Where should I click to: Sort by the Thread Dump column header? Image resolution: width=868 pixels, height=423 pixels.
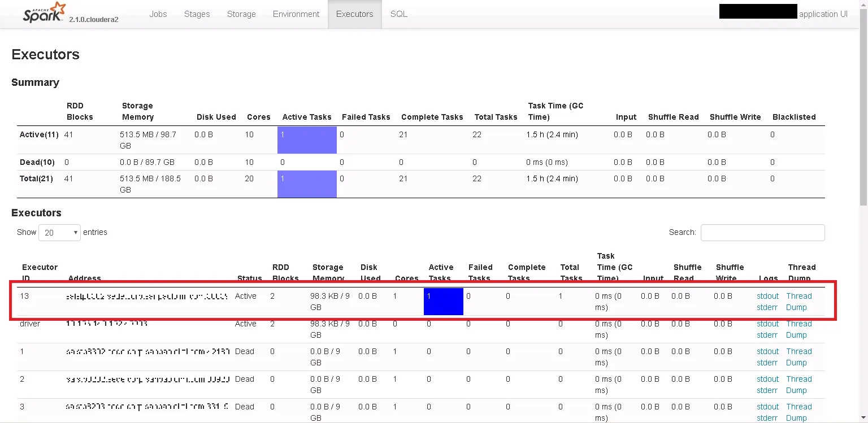[x=802, y=272]
